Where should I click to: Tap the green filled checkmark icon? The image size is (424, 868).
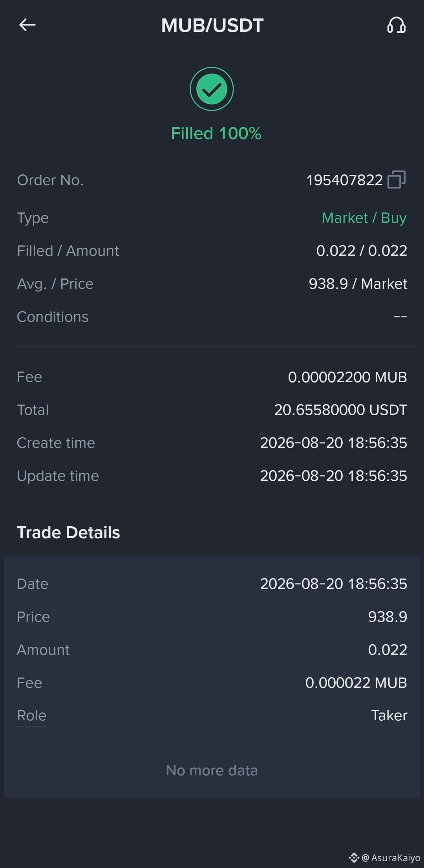click(x=212, y=89)
